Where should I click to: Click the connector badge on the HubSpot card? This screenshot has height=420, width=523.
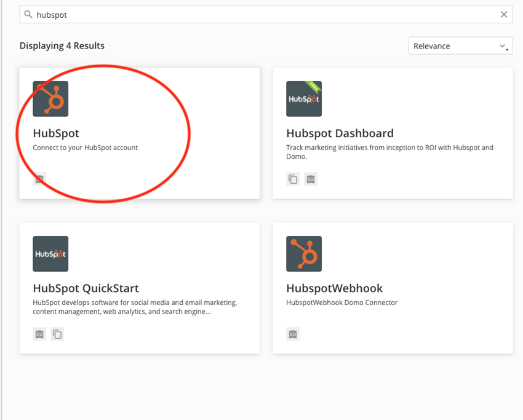click(39, 179)
